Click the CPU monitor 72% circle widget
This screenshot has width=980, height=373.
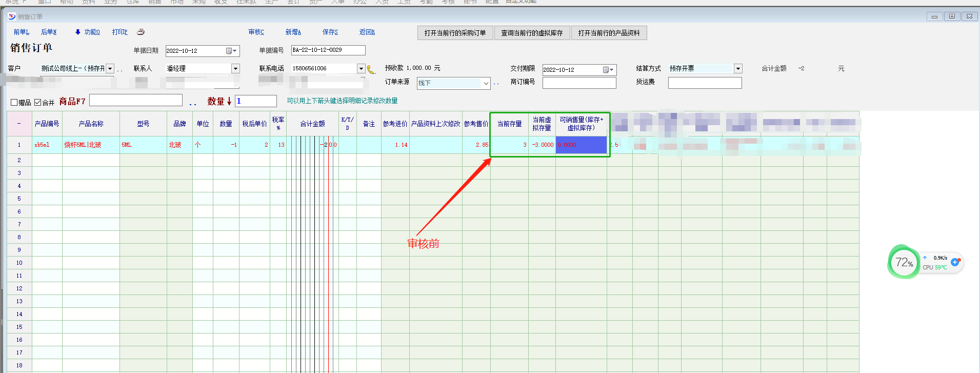pos(904,263)
